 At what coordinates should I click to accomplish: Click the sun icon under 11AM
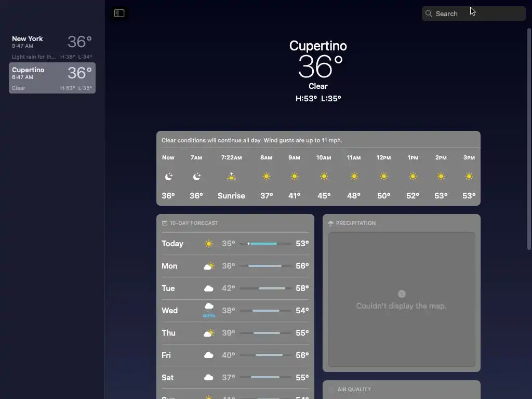pos(354,177)
